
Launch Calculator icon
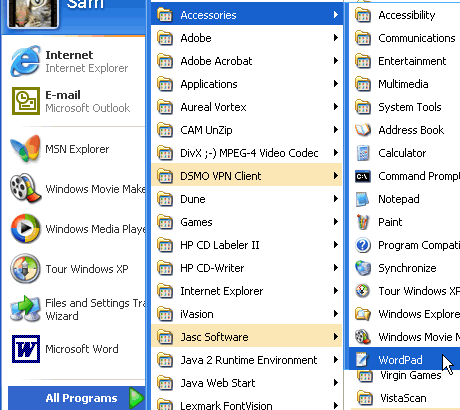pyautogui.click(x=363, y=153)
